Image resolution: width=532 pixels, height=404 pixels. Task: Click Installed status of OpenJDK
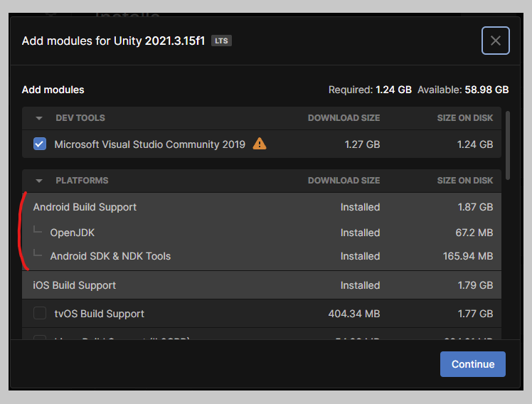pos(360,233)
